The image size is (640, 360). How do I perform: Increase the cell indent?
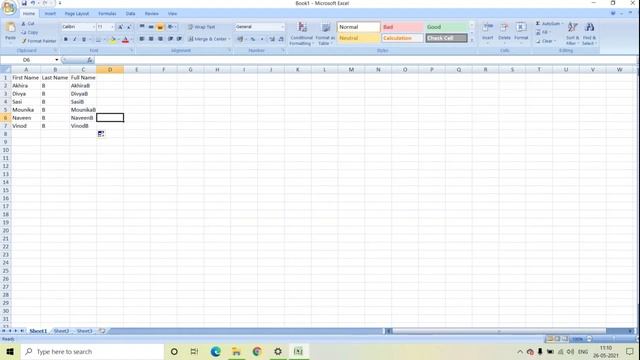click(179, 39)
